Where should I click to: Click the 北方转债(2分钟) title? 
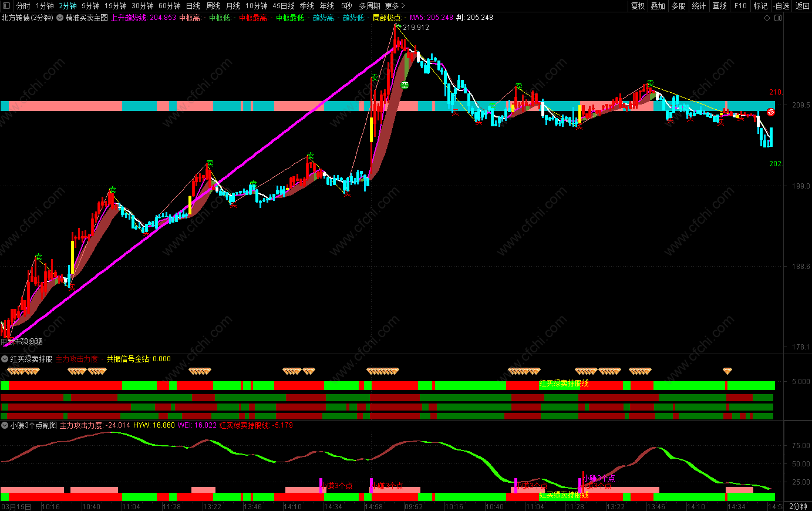click(27, 18)
